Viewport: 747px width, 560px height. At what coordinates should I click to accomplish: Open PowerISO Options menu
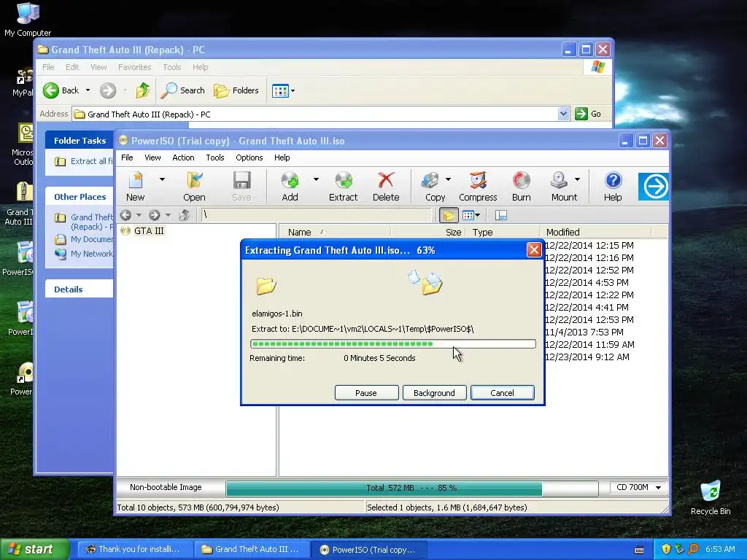point(249,157)
